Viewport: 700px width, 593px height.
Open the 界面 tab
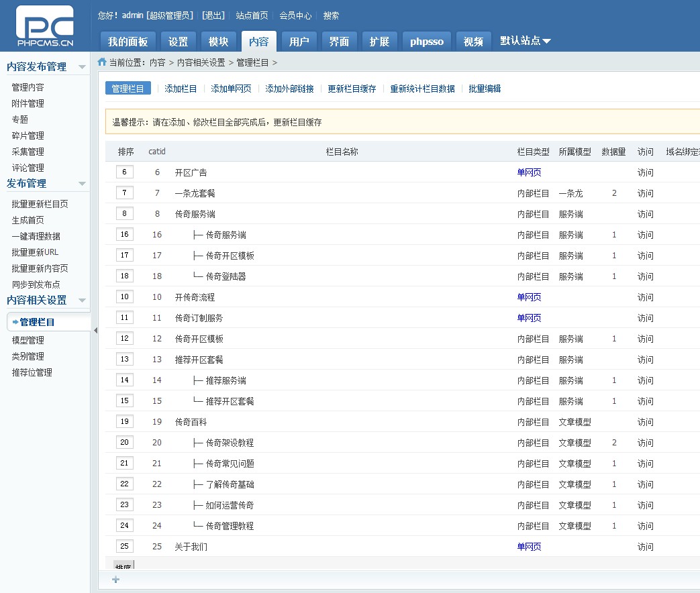pyautogui.click(x=340, y=42)
